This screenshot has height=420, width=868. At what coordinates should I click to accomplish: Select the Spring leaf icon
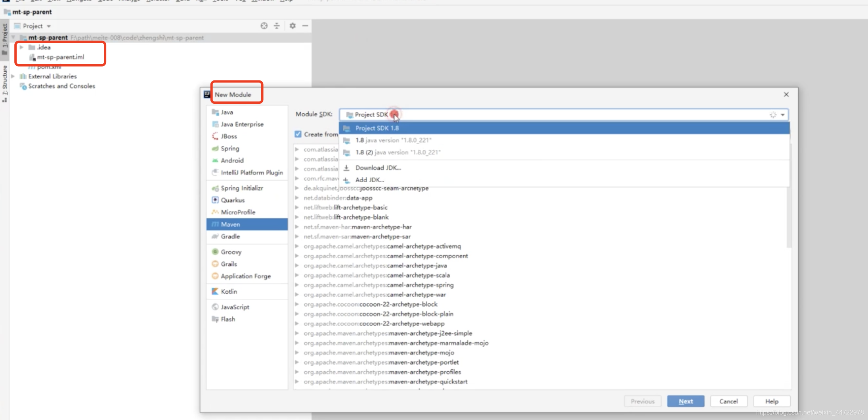click(215, 148)
